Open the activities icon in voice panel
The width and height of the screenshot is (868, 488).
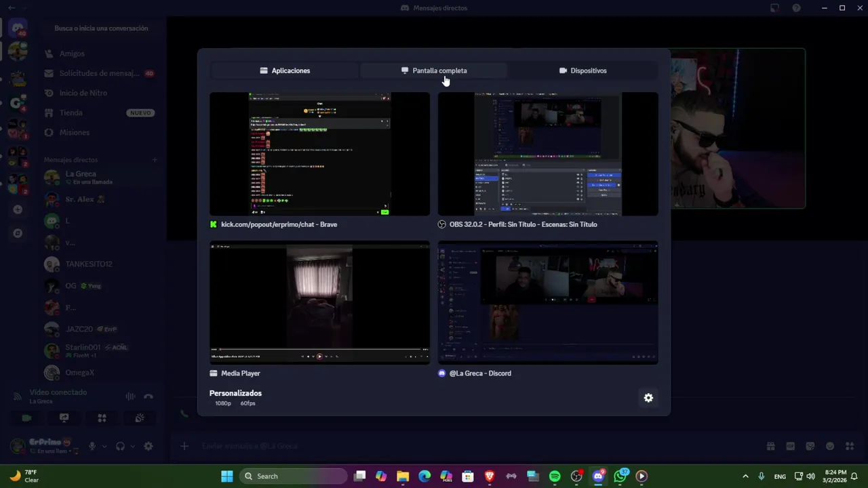pos(102,418)
